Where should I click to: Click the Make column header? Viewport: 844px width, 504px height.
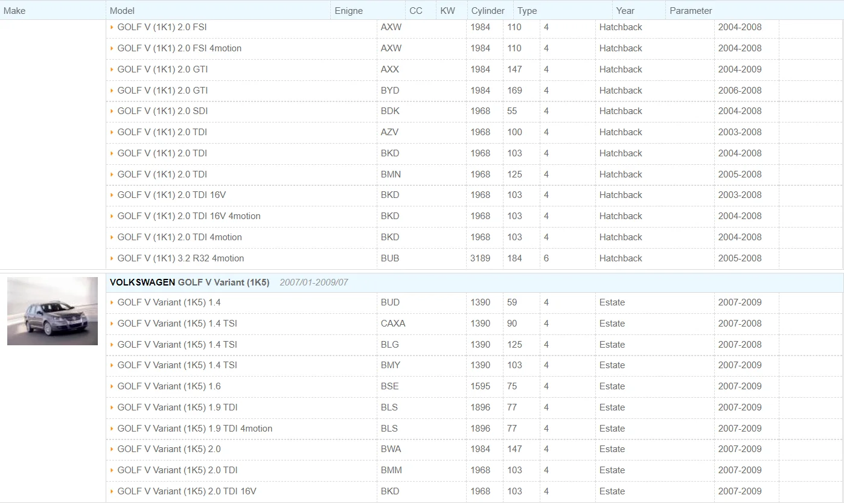pyautogui.click(x=14, y=11)
